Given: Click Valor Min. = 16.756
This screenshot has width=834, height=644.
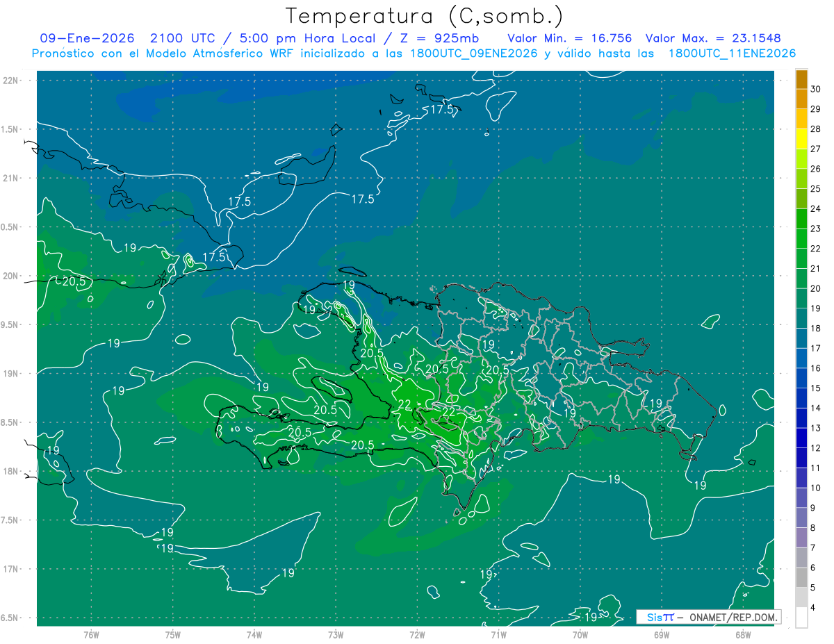Looking at the screenshot, I should [x=570, y=38].
